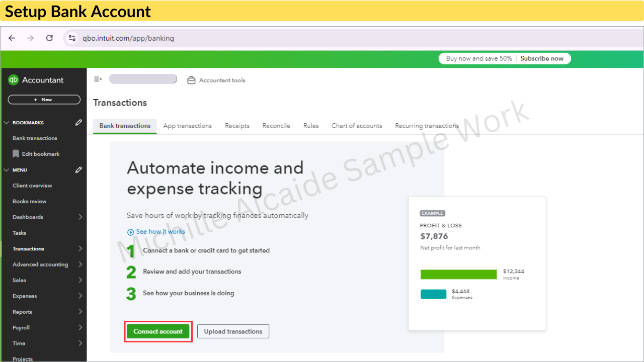This screenshot has width=644, height=362.
Task: Click the Subscribe now link
Action: (542, 58)
